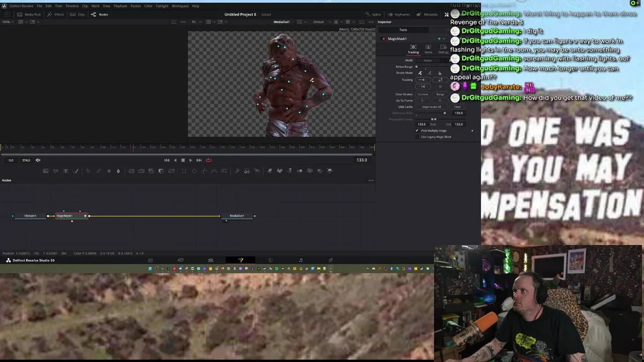Select the MediaOut1 node
This screenshot has width=644, height=362.
237,216
